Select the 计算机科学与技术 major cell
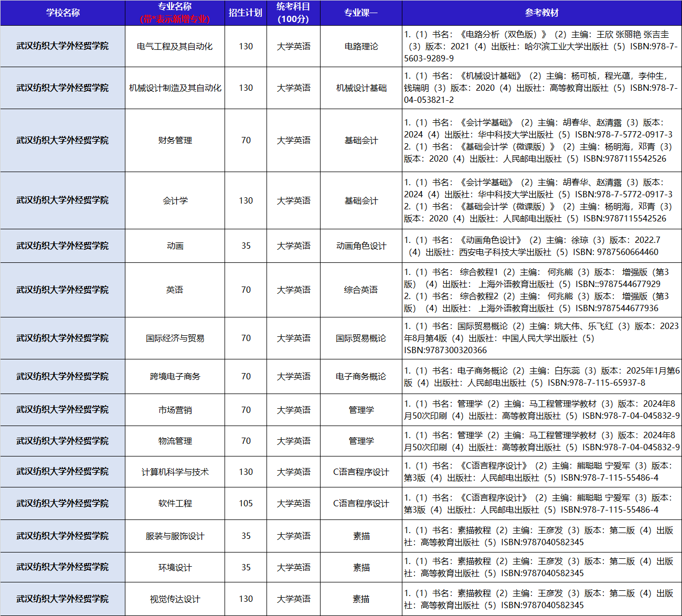The width and height of the screenshot is (682, 616). tap(175, 472)
